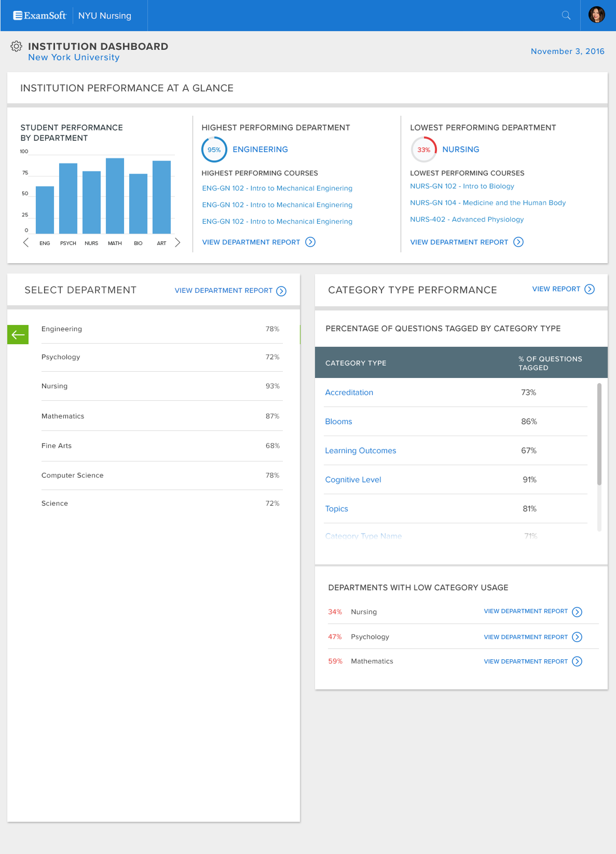Click the BIO bar in the chart
The image size is (616, 854).
(138, 204)
